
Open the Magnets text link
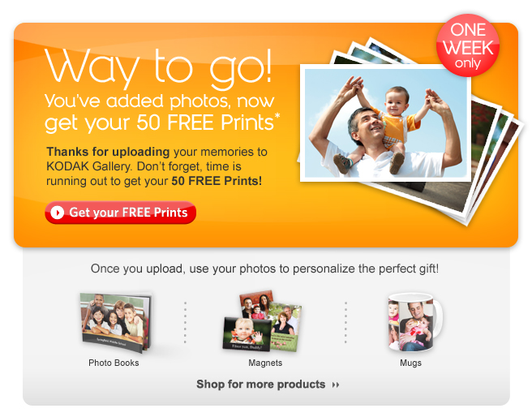click(265, 363)
